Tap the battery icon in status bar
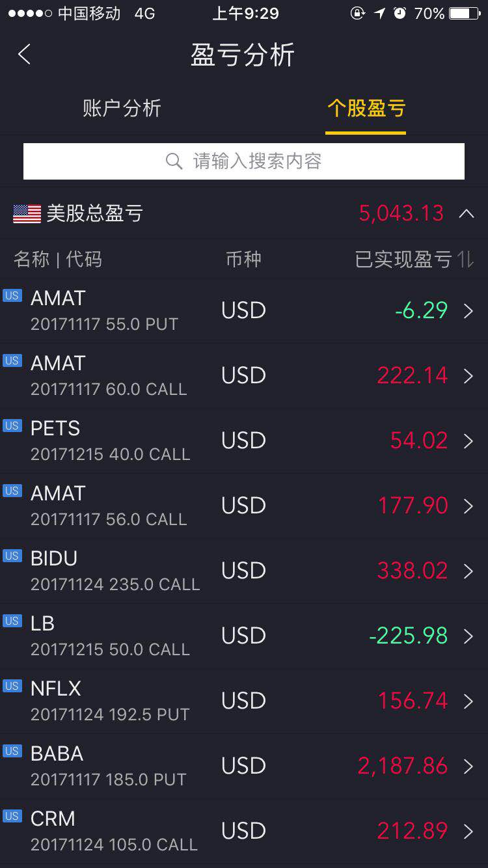This screenshot has width=488, height=868. tap(464, 13)
